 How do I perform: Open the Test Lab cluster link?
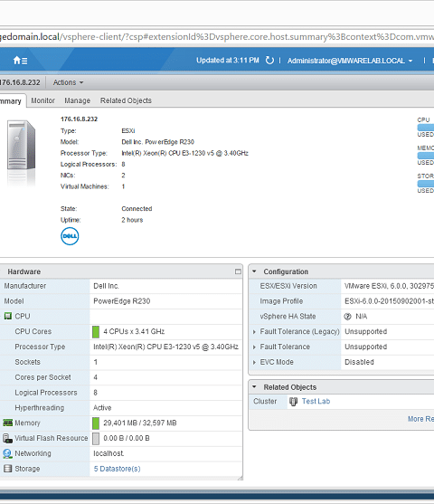click(x=316, y=402)
